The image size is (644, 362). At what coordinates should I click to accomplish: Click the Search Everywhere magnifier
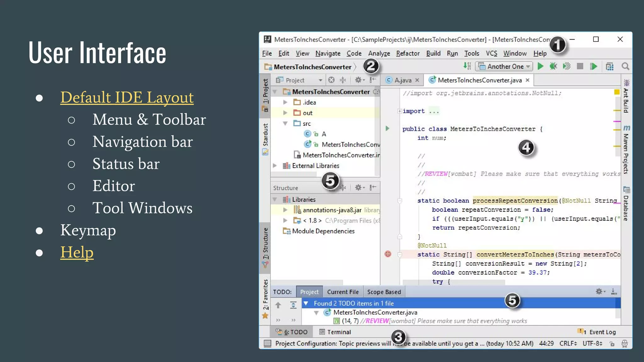[625, 66]
